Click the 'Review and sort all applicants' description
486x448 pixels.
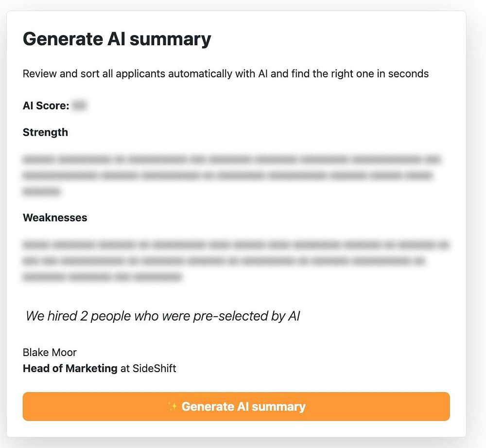(226, 74)
